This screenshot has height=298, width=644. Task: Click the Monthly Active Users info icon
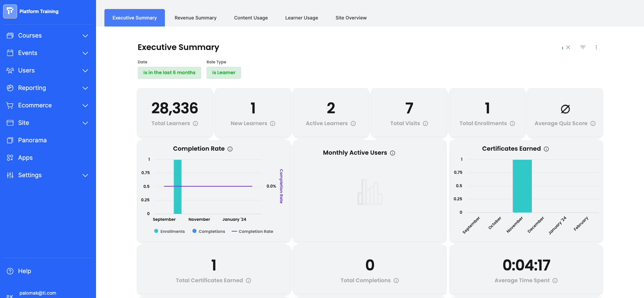tap(393, 153)
